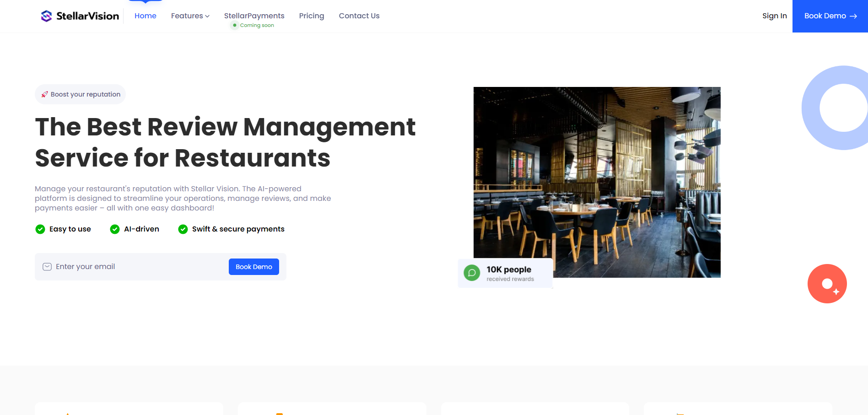The width and height of the screenshot is (868, 415).
Task: Click the Sign In link
Action: tap(774, 16)
